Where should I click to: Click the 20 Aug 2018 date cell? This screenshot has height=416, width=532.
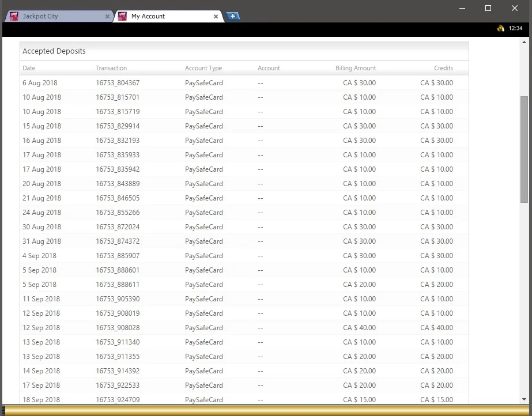(x=41, y=184)
